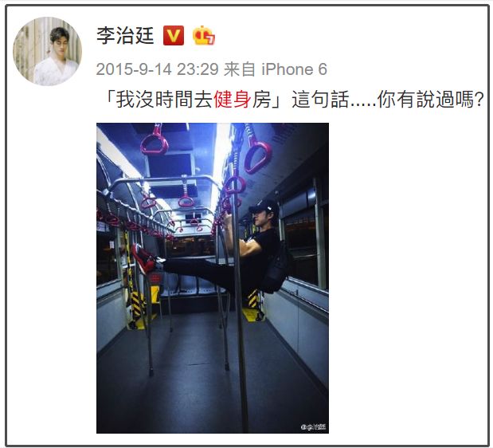Click the username 李治廷
Viewport: 493px width, 448px height.
click(x=125, y=36)
